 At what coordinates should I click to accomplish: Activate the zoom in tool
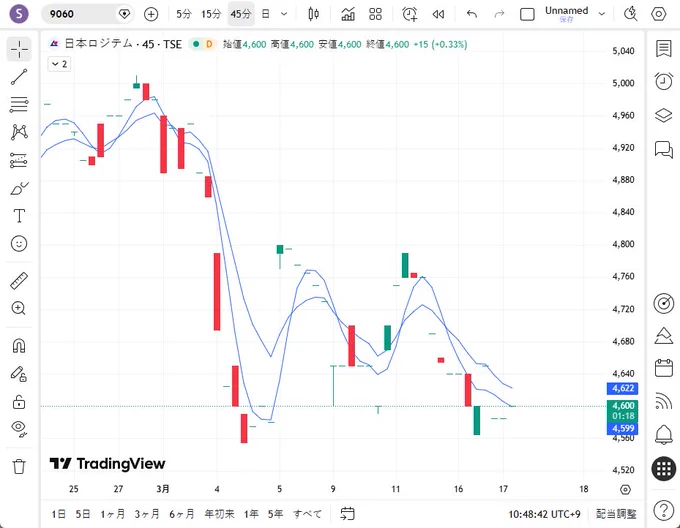(x=19, y=308)
